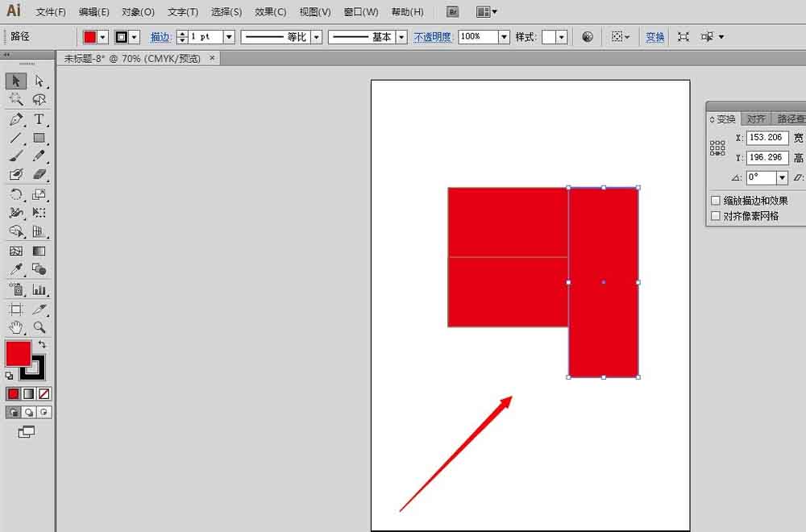Switch to Draw Normal mode
This screenshot has height=532, width=806.
pos(14,412)
